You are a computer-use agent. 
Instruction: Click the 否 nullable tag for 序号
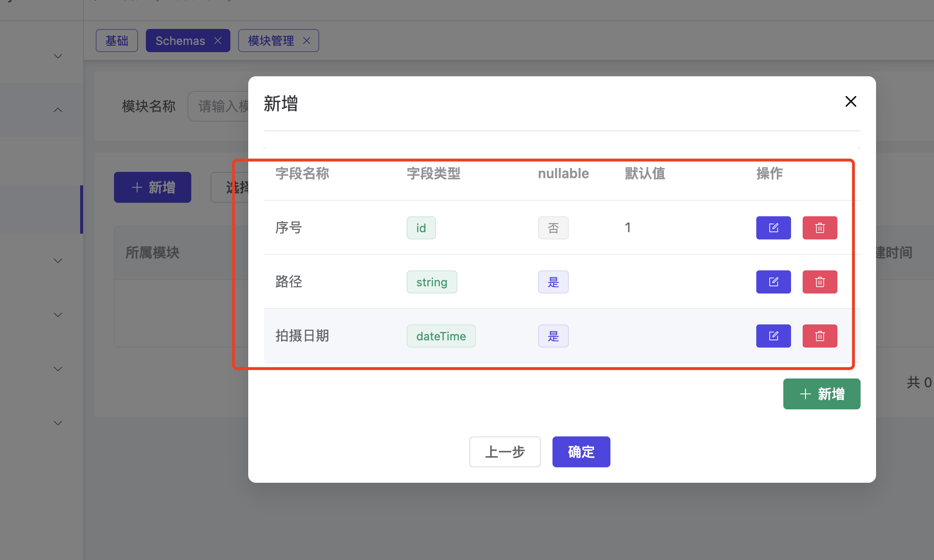coord(553,228)
